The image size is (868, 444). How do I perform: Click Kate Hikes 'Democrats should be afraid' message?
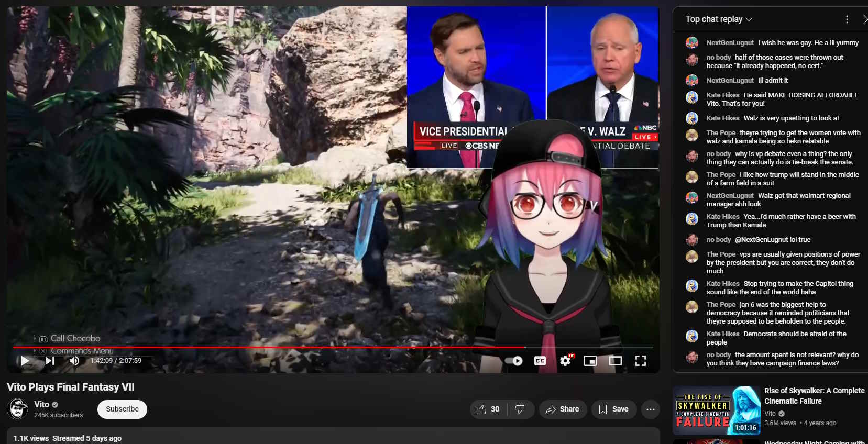pyautogui.click(x=776, y=338)
